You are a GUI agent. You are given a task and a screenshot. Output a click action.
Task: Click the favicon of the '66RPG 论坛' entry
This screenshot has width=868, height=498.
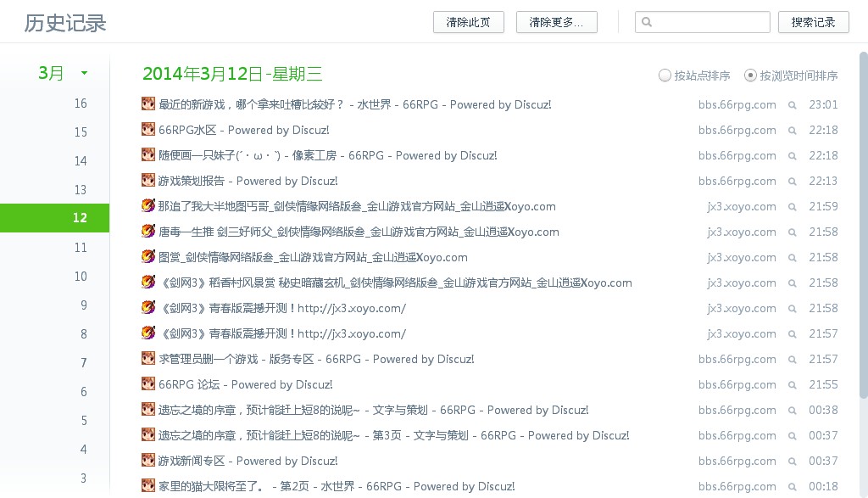[147, 384]
